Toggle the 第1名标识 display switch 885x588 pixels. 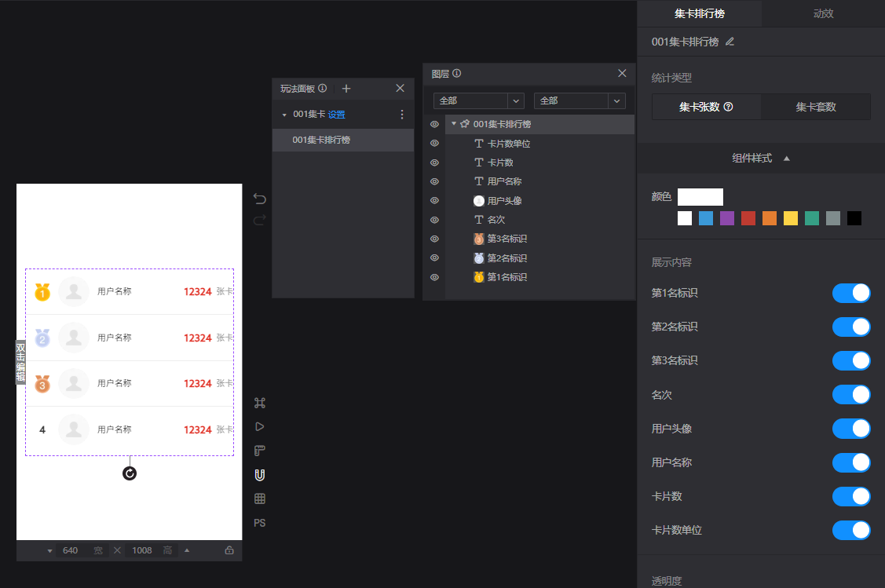coord(851,293)
